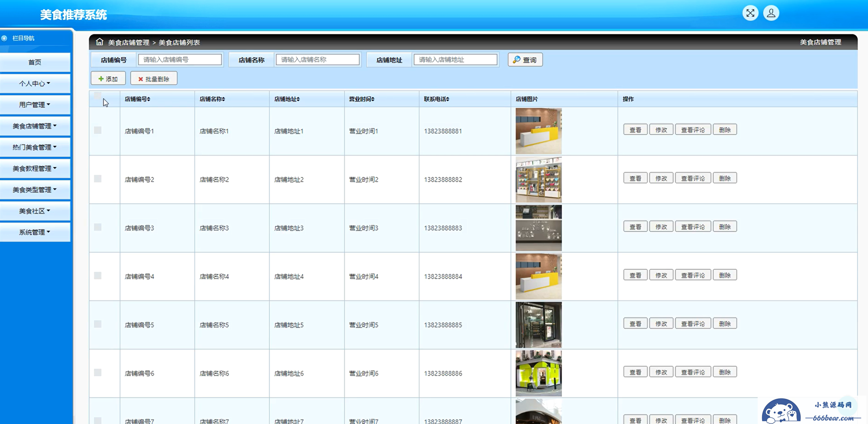The image size is (868, 424).
Task: Sort the table by 联系电话
Action: pos(437,99)
